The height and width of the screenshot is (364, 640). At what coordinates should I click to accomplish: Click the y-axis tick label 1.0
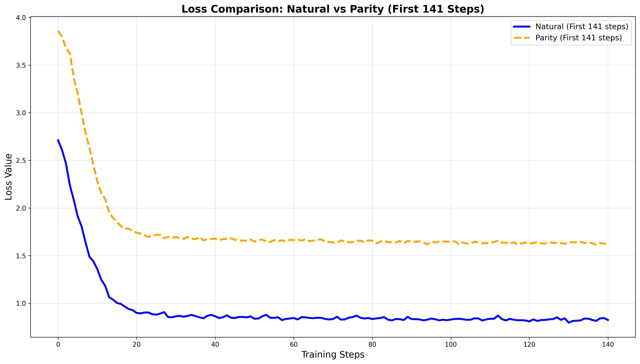coord(21,303)
